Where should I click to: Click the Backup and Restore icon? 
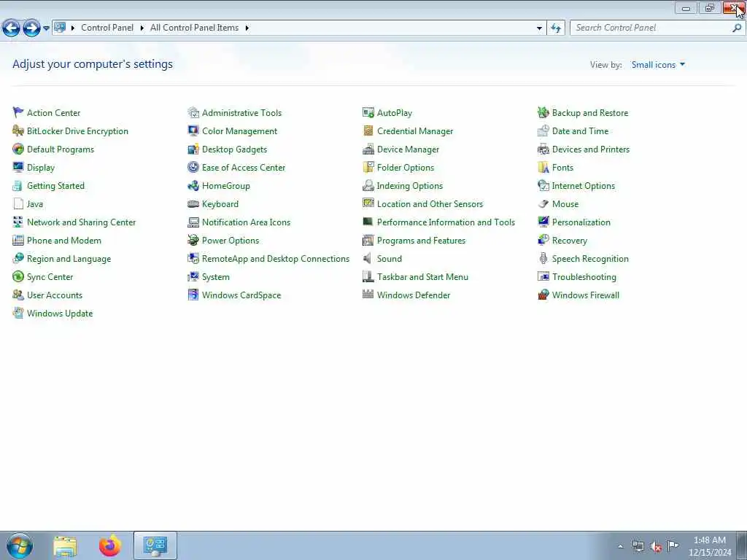click(x=543, y=112)
